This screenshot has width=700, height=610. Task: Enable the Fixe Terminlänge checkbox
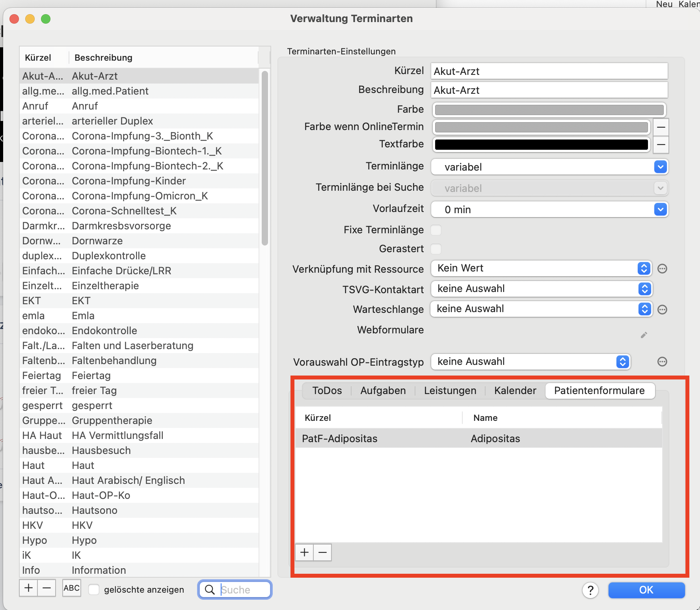pos(436,230)
